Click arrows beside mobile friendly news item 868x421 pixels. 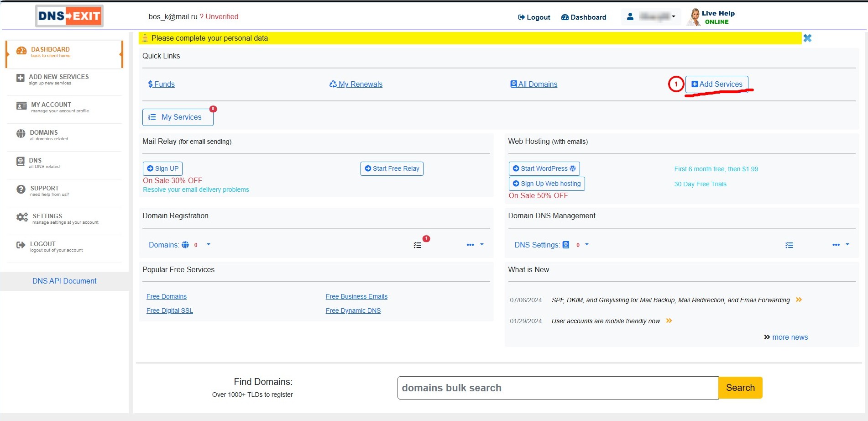point(669,321)
